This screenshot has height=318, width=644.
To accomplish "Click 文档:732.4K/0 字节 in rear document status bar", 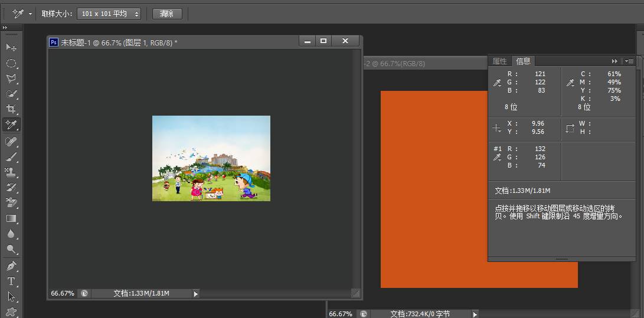I will click(x=420, y=314).
